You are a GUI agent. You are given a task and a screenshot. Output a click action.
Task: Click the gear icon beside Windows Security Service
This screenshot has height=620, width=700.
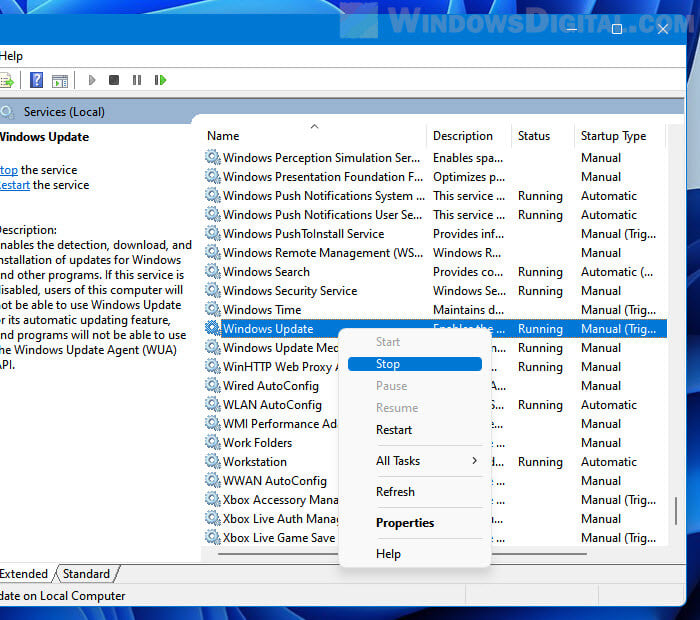[213, 291]
